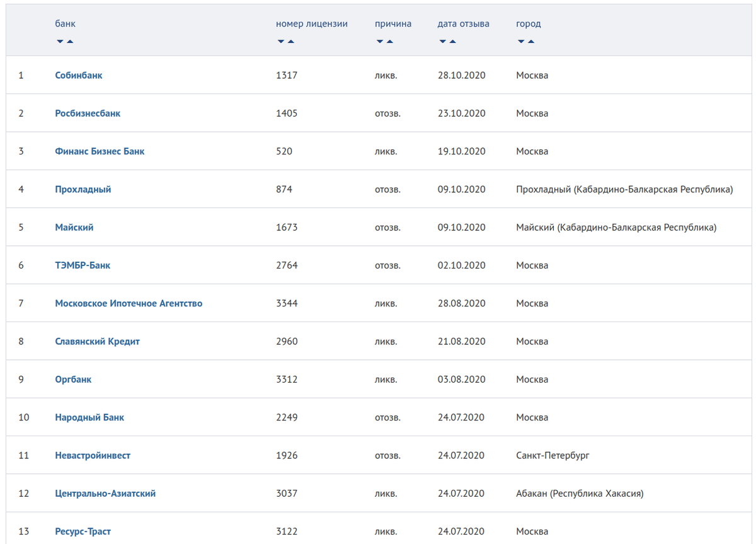Open the Собинбанк bank link
Viewport: 756px width, 544px height.
point(79,75)
